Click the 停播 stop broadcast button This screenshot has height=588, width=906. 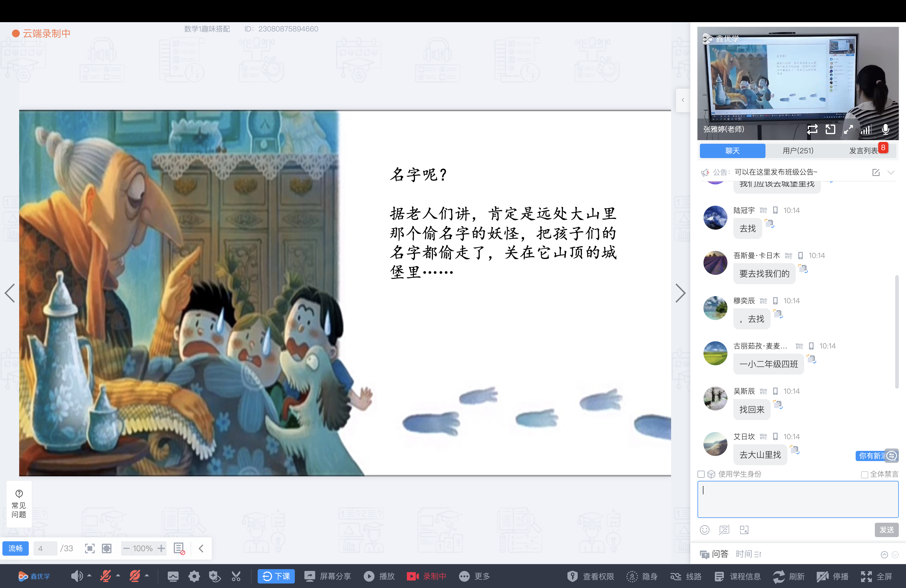833,577
